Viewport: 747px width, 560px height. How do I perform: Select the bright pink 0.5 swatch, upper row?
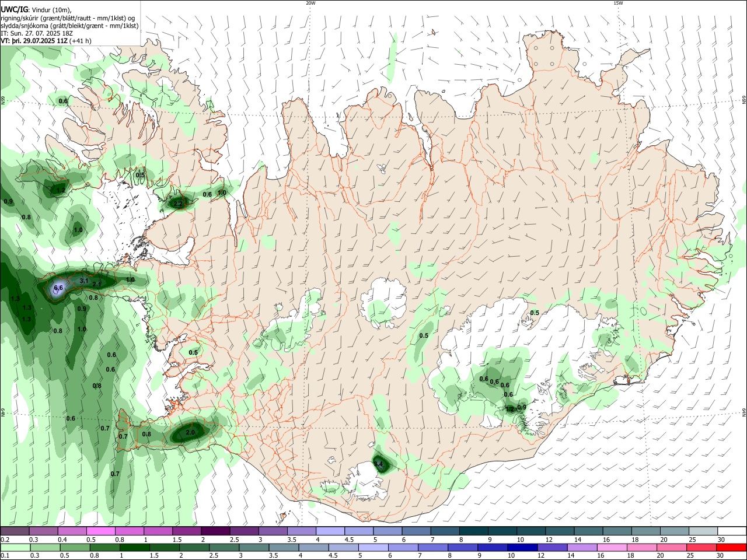[100, 531]
